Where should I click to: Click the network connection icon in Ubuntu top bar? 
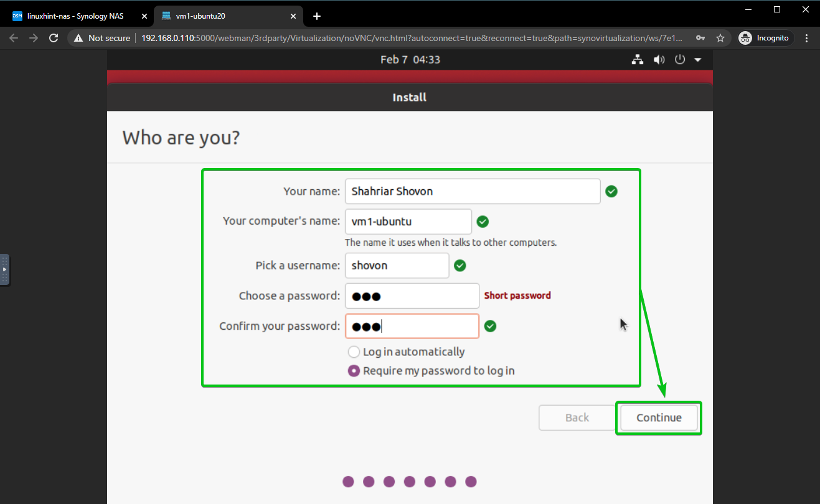tap(637, 60)
